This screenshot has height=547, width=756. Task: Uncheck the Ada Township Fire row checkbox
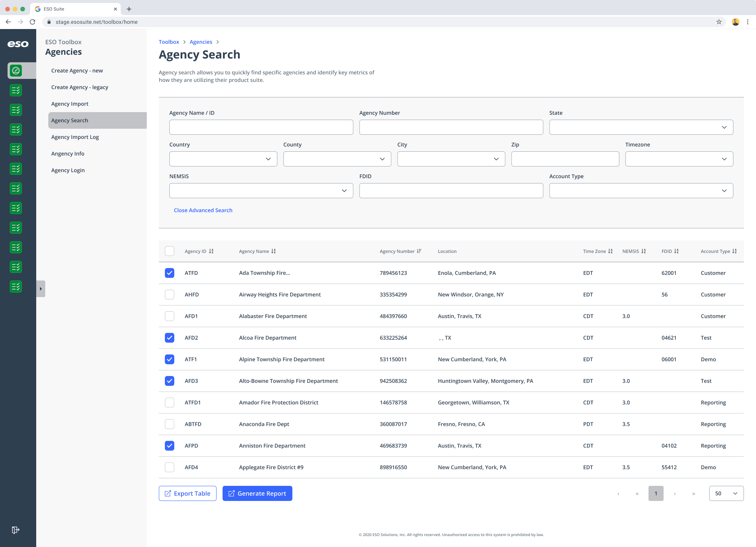[170, 273]
